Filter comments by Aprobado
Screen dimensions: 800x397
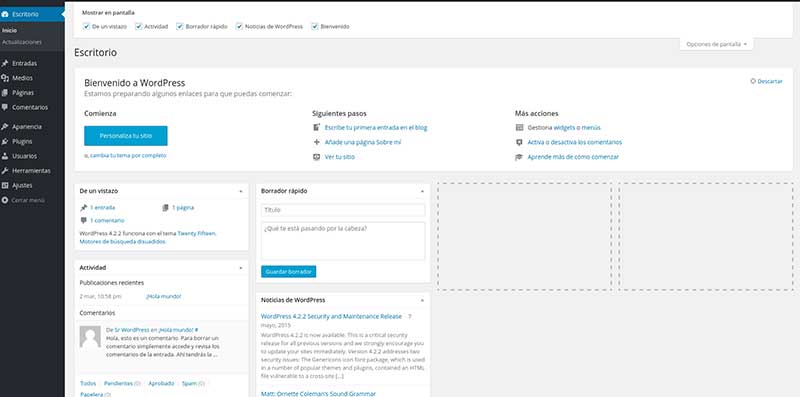pyautogui.click(x=161, y=383)
